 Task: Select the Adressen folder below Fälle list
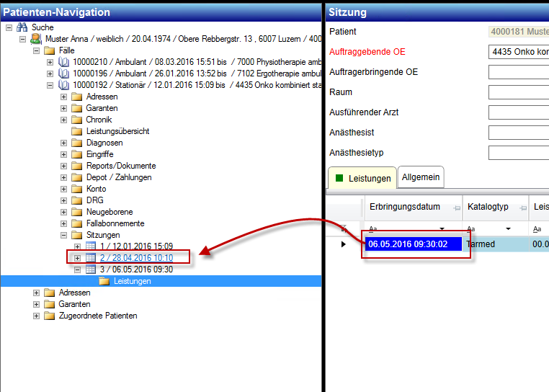pos(75,293)
